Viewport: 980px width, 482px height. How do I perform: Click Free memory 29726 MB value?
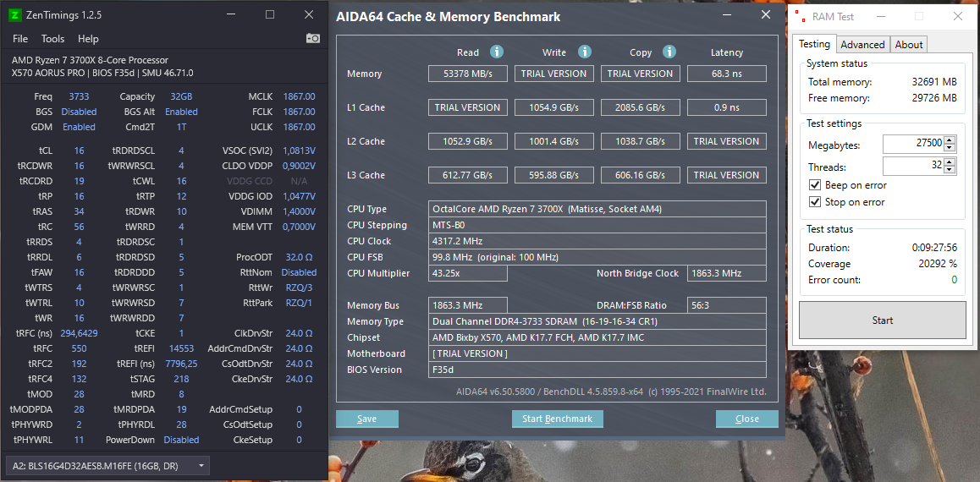click(934, 98)
